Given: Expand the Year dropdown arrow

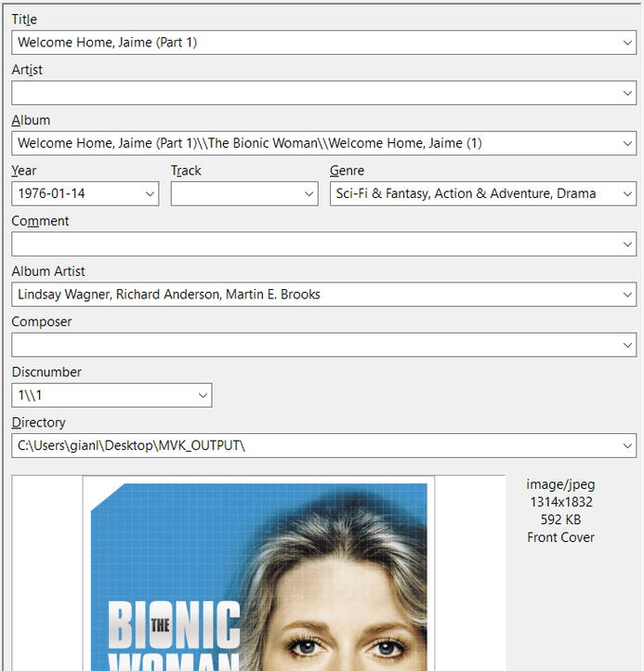Looking at the screenshot, I should coord(150,194).
